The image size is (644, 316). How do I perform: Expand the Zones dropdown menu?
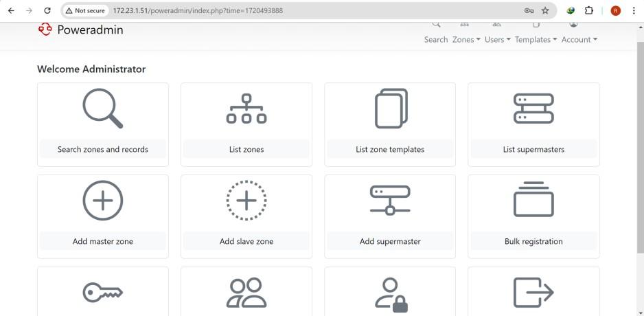pos(466,39)
